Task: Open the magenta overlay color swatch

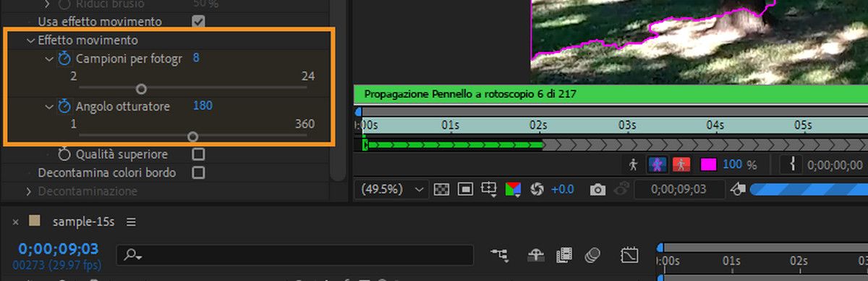Action: click(709, 164)
